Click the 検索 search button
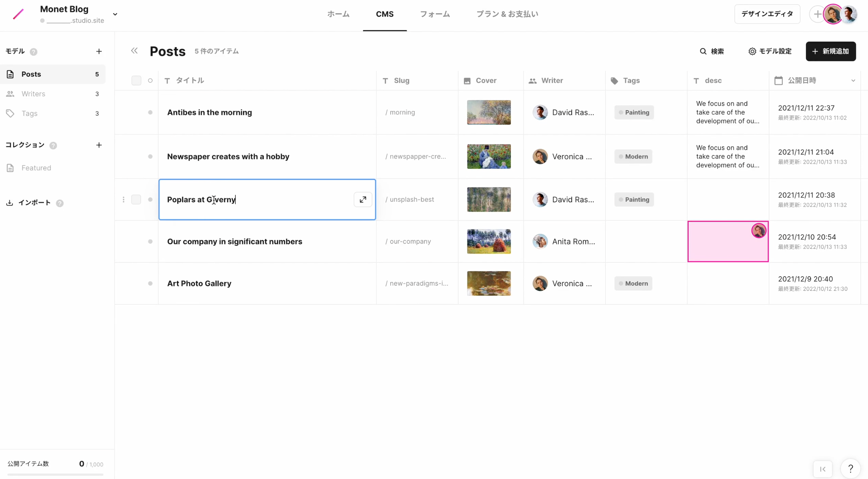 click(x=712, y=51)
